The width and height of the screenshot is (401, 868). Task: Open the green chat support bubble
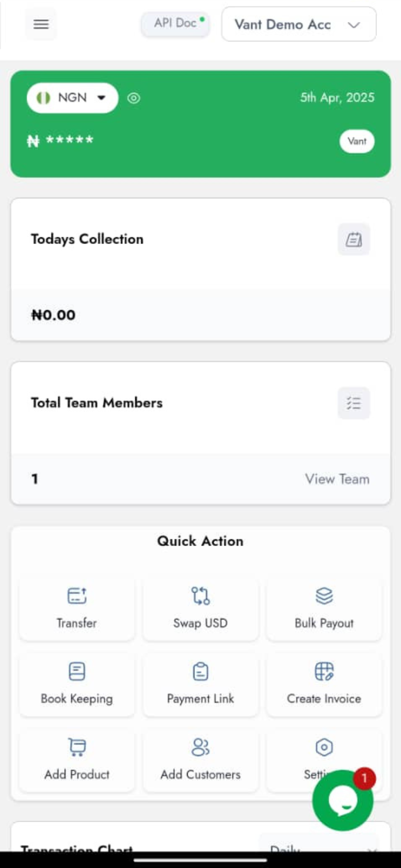point(343,801)
